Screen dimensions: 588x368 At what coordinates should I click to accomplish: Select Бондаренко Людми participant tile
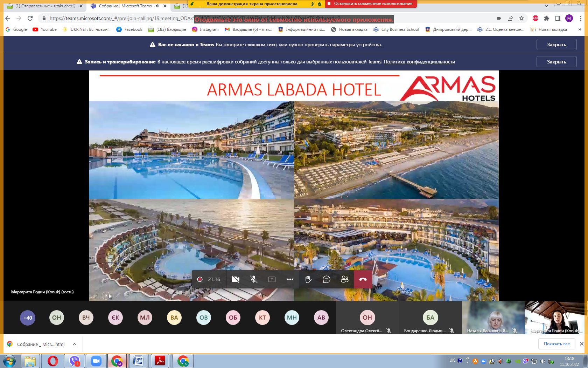[x=430, y=318]
